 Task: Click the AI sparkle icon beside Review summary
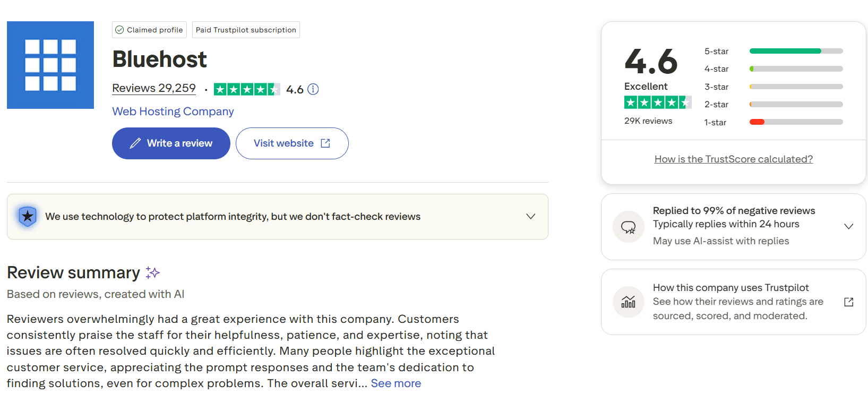tap(153, 273)
